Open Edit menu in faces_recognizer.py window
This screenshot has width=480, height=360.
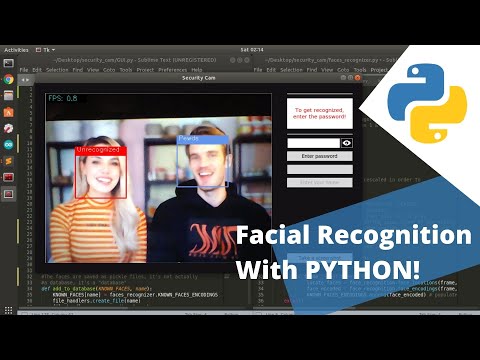271,70
